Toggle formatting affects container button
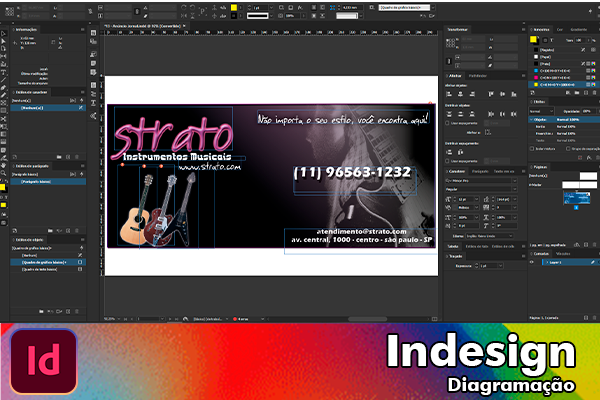Image resolution: width=600 pixels, height=400 pixels. coord(545,40)
